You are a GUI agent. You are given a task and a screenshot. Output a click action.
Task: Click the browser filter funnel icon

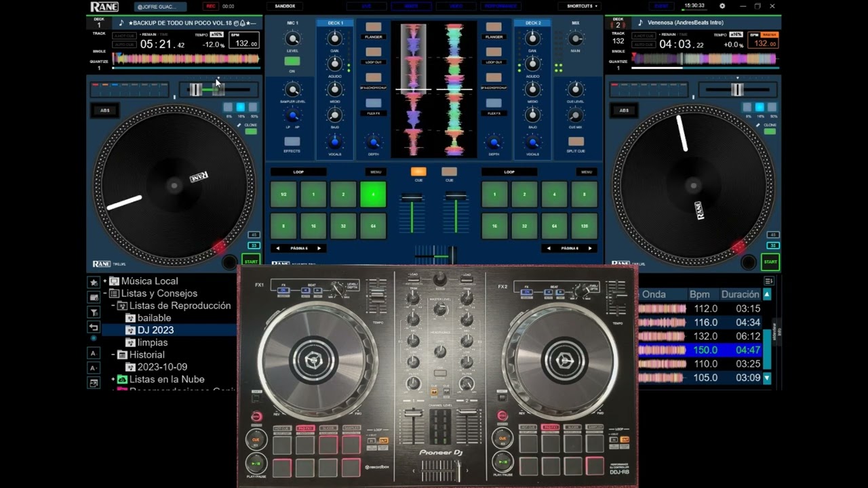tap(94, 312)
